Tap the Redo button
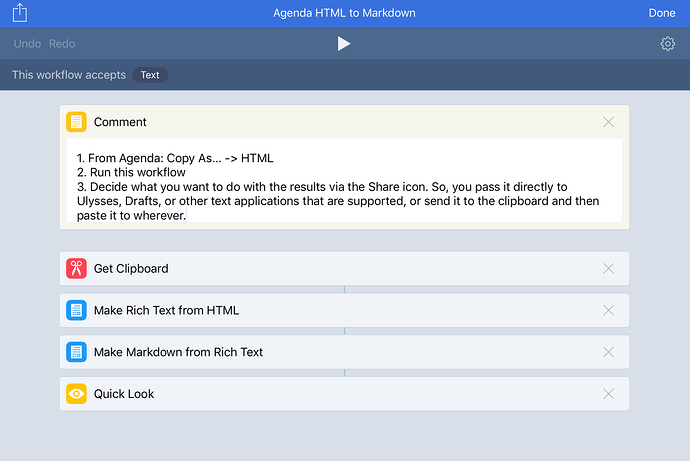This screenshot has height=461, width=690. (62, 44)
